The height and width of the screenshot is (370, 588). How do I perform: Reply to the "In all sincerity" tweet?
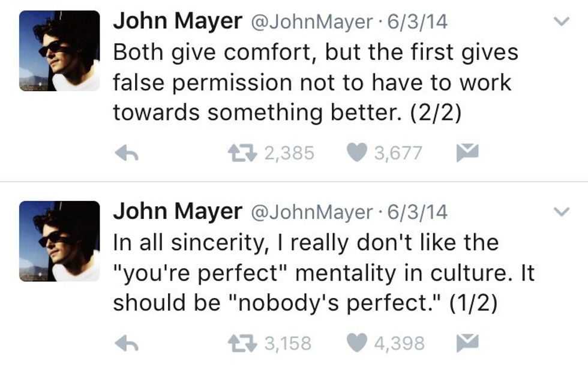pyautogui.click(x=127, y=344)
